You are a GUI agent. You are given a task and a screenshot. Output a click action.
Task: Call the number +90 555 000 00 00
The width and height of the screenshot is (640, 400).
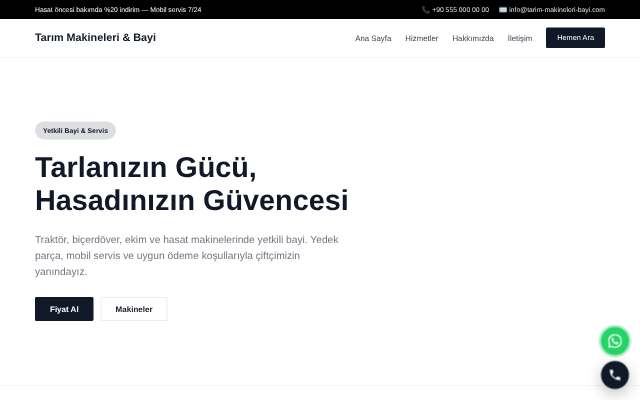(x=460, y=10)
